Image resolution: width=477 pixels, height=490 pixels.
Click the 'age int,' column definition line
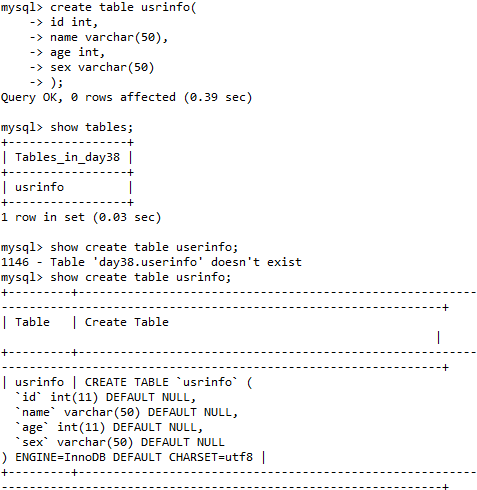point(77,52)
